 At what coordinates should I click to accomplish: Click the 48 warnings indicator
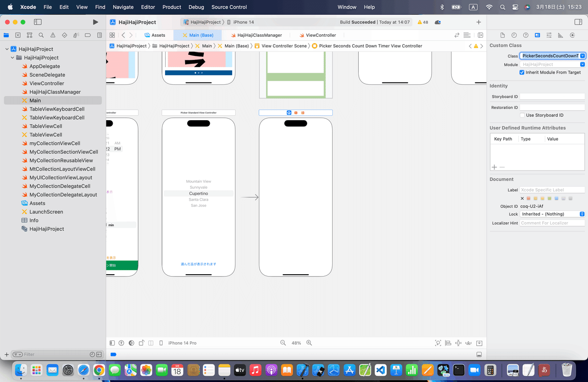click(x=422, y=22)
